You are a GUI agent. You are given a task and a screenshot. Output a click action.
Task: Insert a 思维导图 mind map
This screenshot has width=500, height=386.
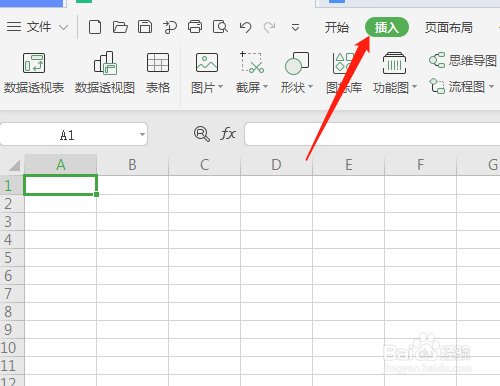(x=463, y=60)
